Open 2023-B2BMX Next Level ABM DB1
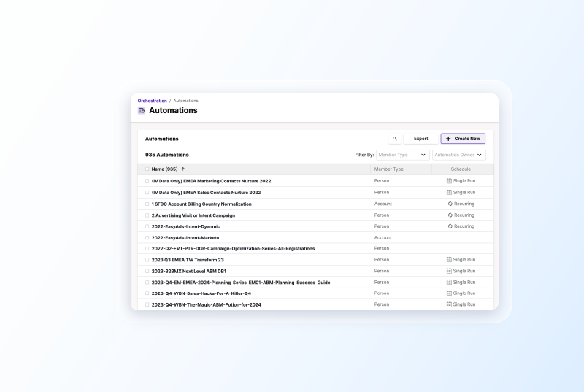This screenshot has width=584, height=392. 189,271
